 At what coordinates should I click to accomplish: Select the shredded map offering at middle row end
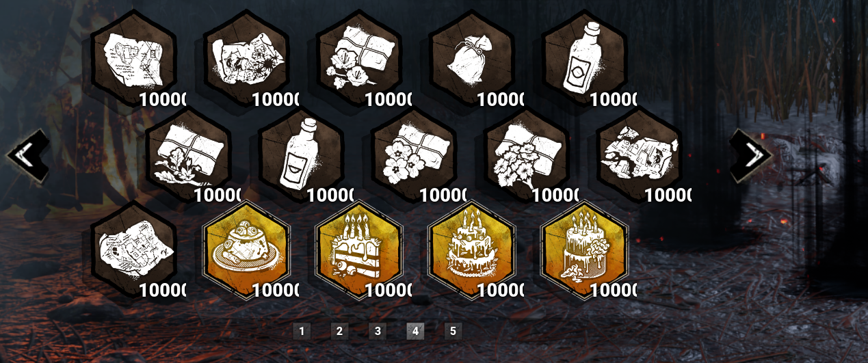[640, 154]
